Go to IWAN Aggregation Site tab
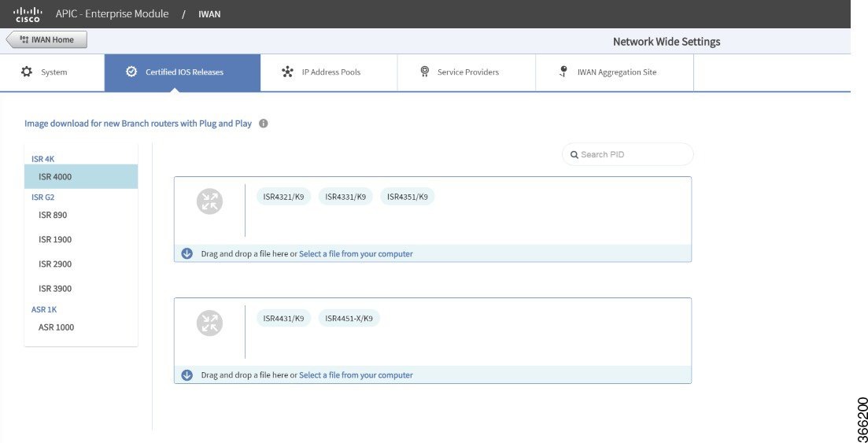This screenshot has width=868, height=443. click(615, 72)
